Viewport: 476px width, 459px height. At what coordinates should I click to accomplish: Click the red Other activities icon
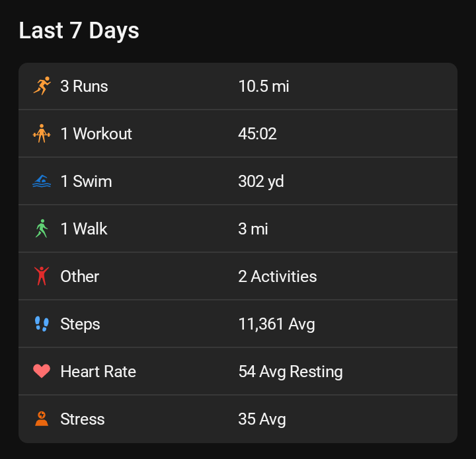(42, 276)
